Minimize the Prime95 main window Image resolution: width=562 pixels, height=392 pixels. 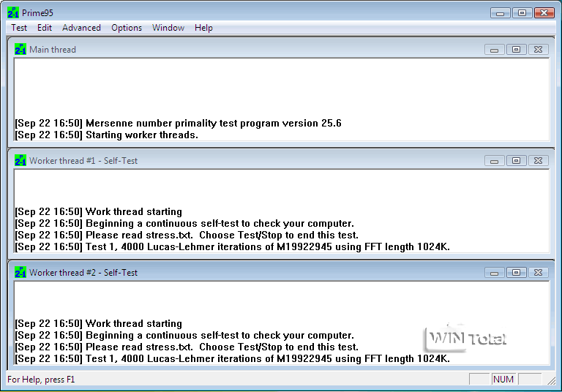501,13
